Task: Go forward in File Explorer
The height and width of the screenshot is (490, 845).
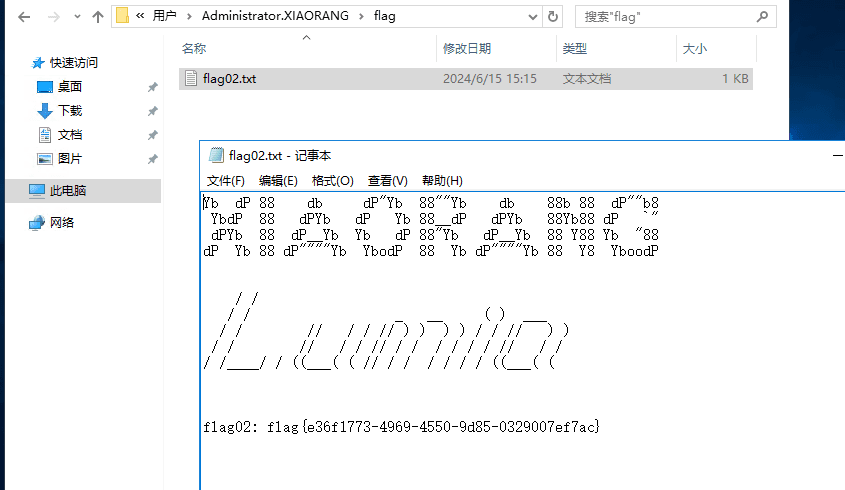Action: pos(53,17)
